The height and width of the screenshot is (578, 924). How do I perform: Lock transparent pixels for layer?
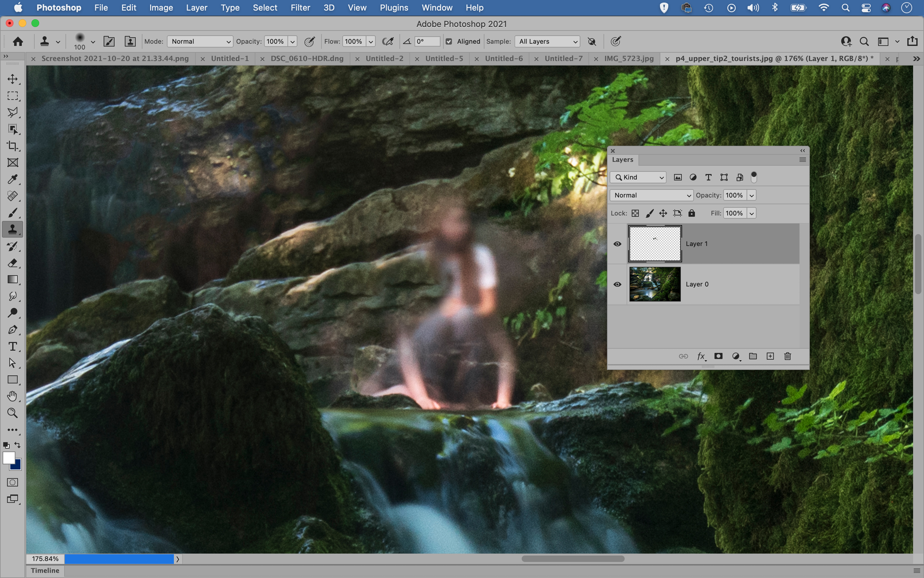click(x=635, y=213)
